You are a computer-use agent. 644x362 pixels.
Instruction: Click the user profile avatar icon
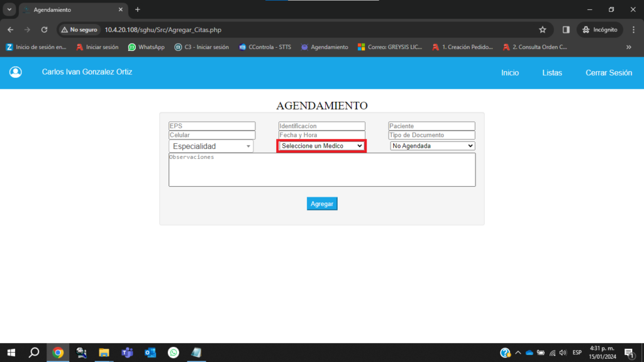[x=16, y=72]
